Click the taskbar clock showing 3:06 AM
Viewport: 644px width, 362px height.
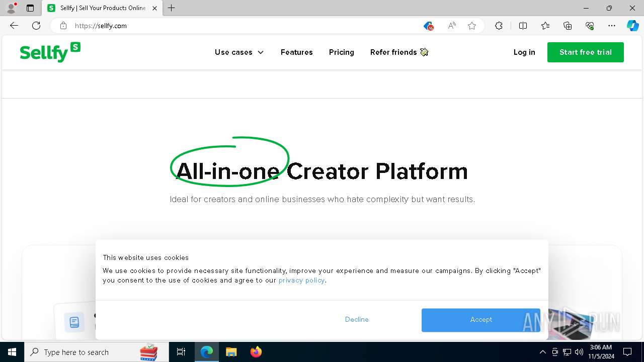(600, 352)
